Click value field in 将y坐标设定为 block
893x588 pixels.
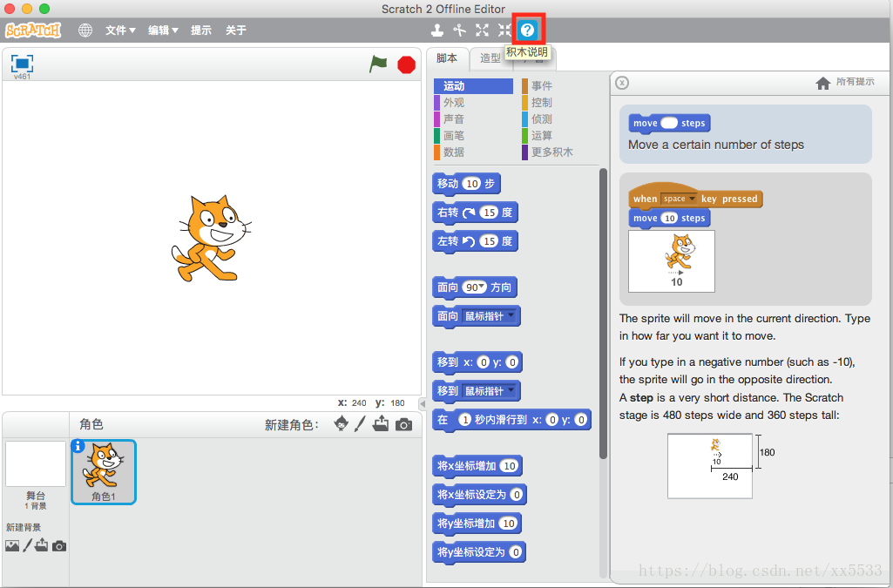click(x=516, y=551)
